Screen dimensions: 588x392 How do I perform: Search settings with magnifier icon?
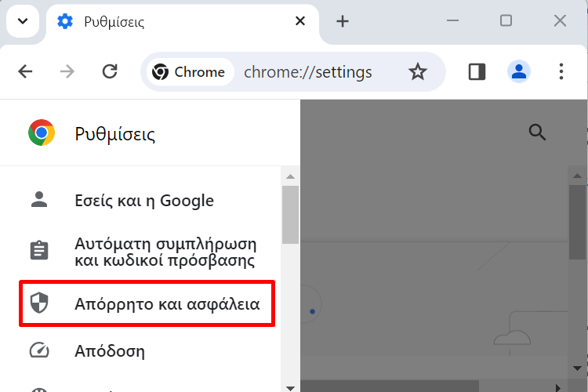[x=537, y=132]
